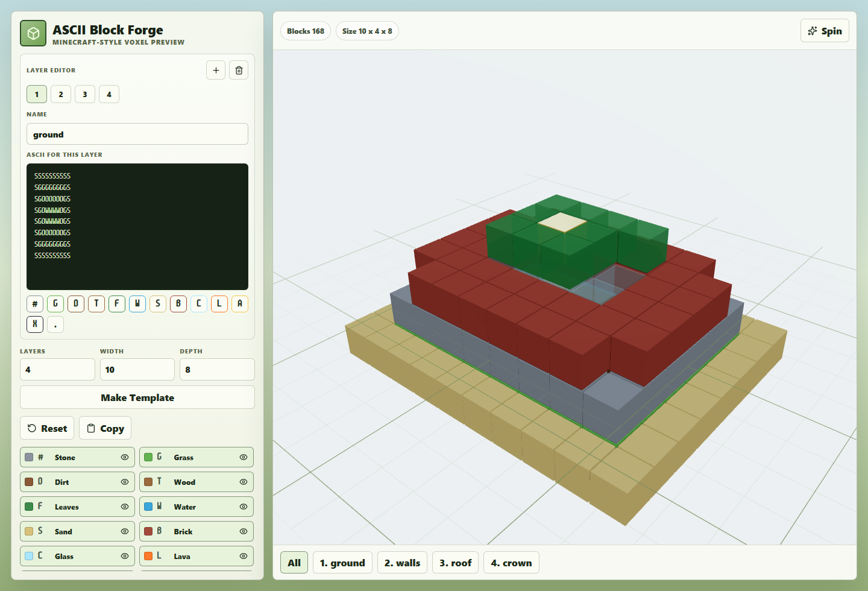868x591 pixels.
Task: Add a new layer with plus icon
Action: pyautogui.click(x=216, y=70)
